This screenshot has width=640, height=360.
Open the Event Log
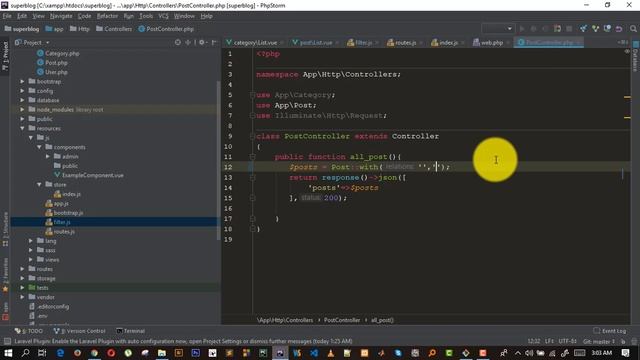click(x=610, y=331)
